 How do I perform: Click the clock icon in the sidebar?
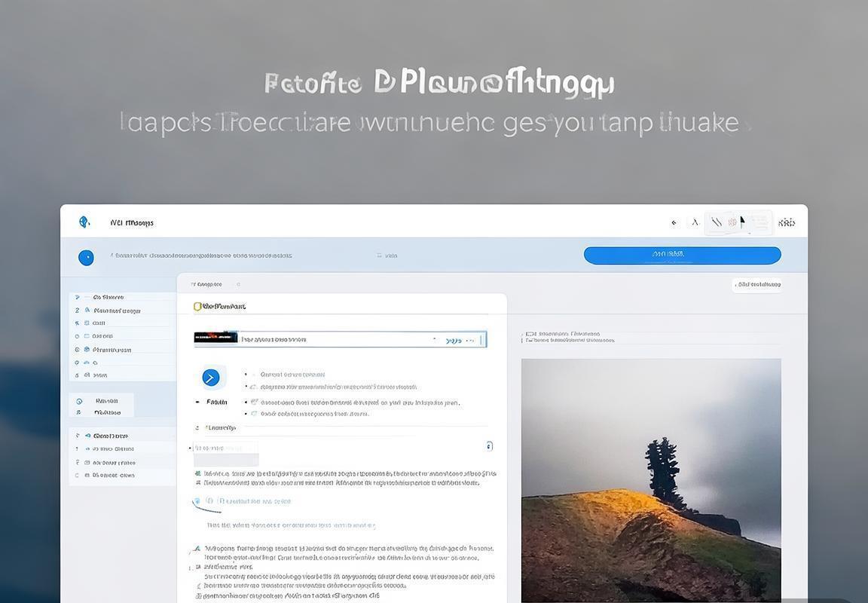(79, 401)
